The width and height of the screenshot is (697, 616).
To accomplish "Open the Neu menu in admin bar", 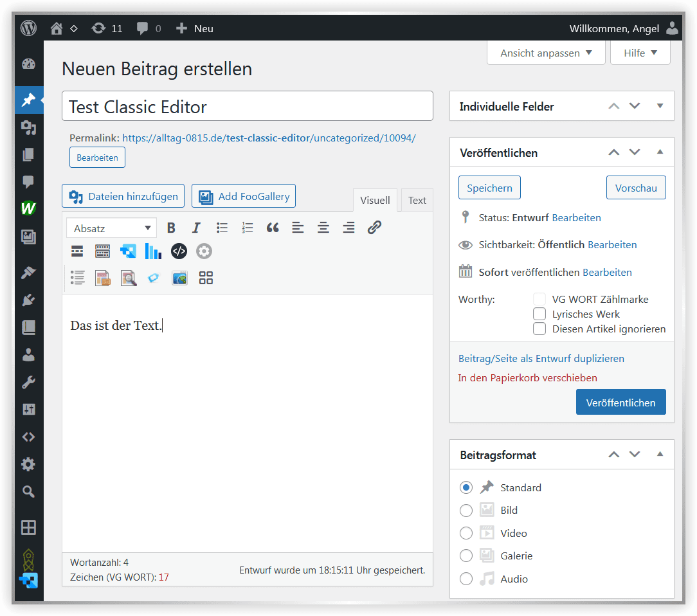I will [x=195, y=28].
